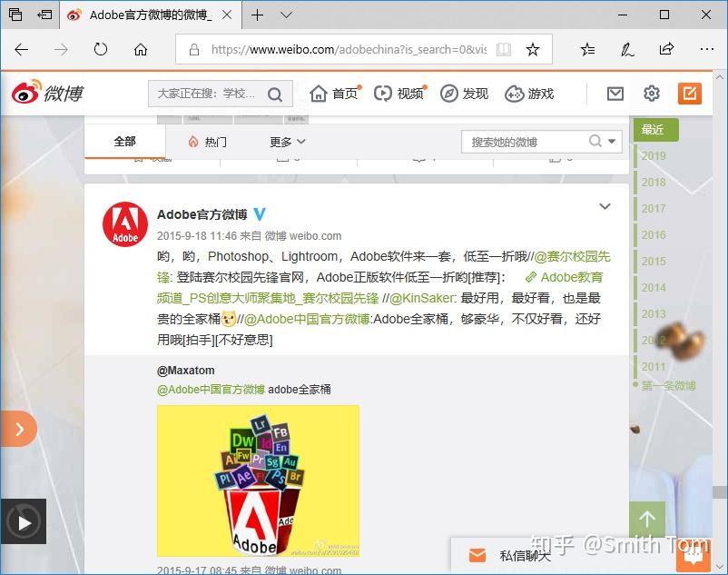Image resolution: width=728 pixels, height=575 pixels.
Task: Click the Weibo logo
Action: point(47,93)
